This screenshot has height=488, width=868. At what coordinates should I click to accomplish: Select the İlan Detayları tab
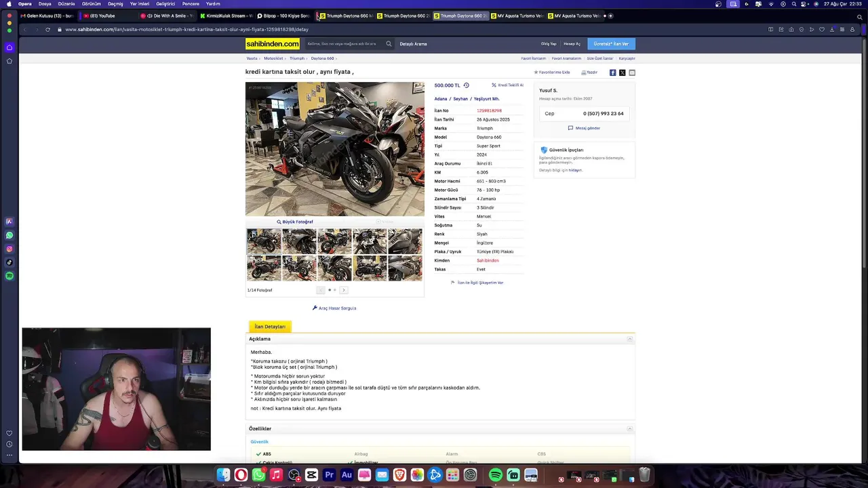[270, 327]
